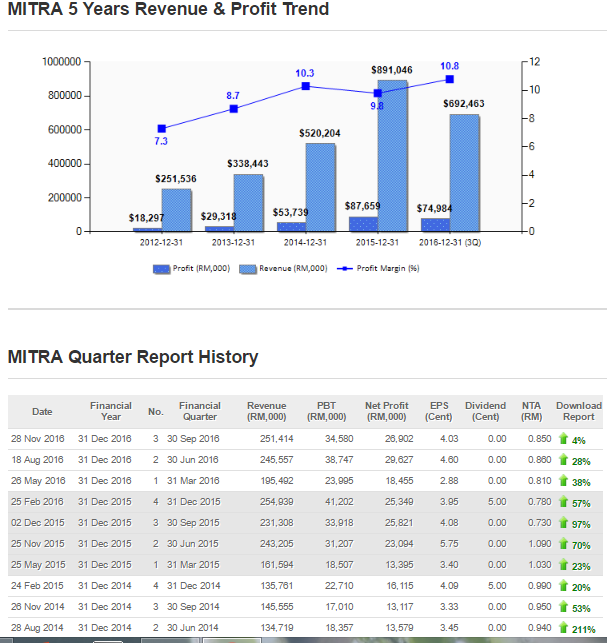The width and height of the screenshot is (607, 643).
Task: Select the green up arrow next to 23%
Action: 563,565
